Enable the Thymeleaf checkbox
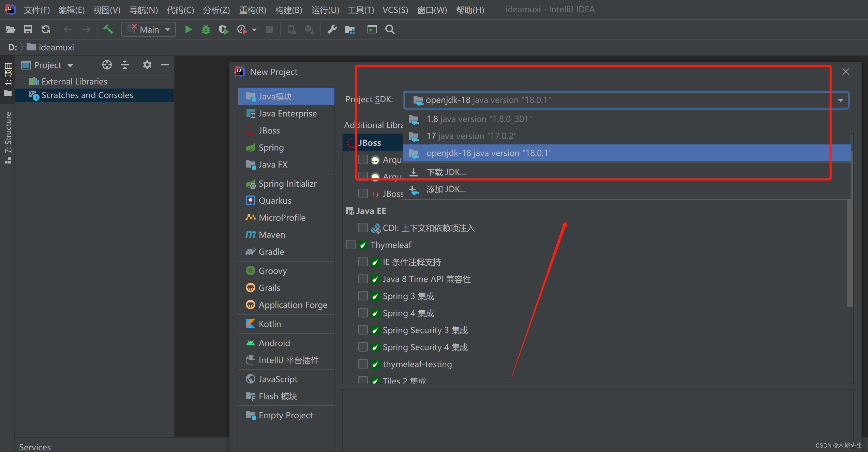Image resolution: width=868 pixels, height=452 pixels. click(x=351, y=245)
